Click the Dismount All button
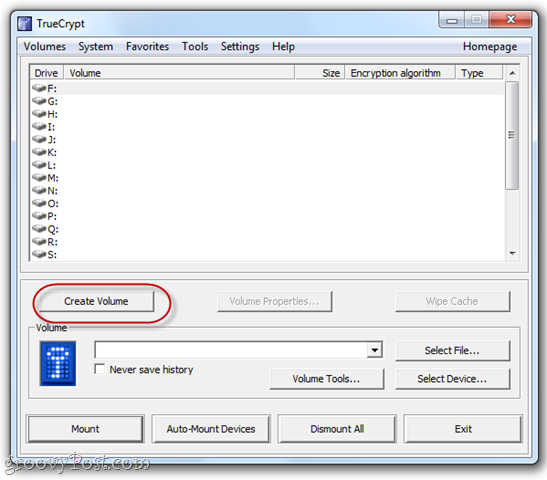This screenshot has height=480, width=547. 337,429
